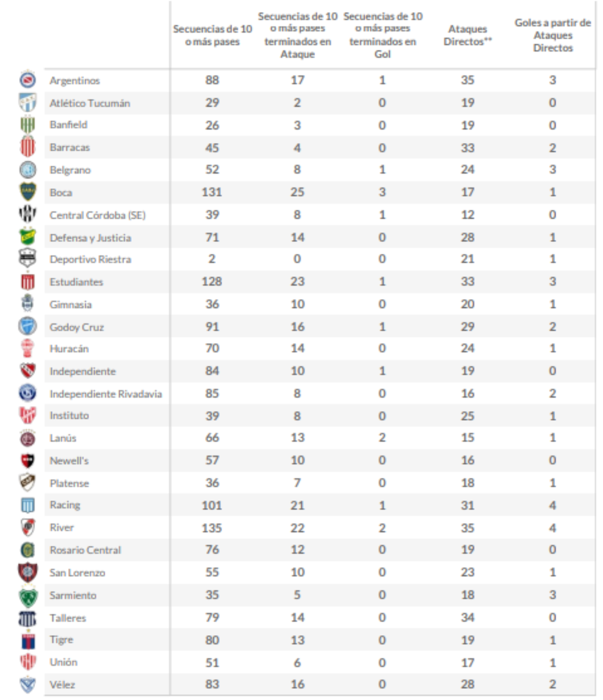Image resolution: width=603 pixels, height=700 pixels.
Task: Select the Argentinos Juniors team badge
Action: tap(28, 80)
